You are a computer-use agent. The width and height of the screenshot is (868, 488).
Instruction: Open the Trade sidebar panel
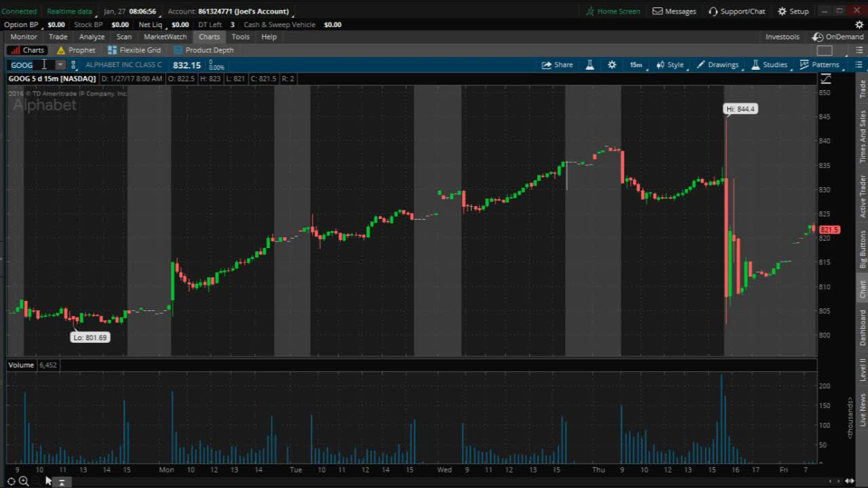(863, 89)
